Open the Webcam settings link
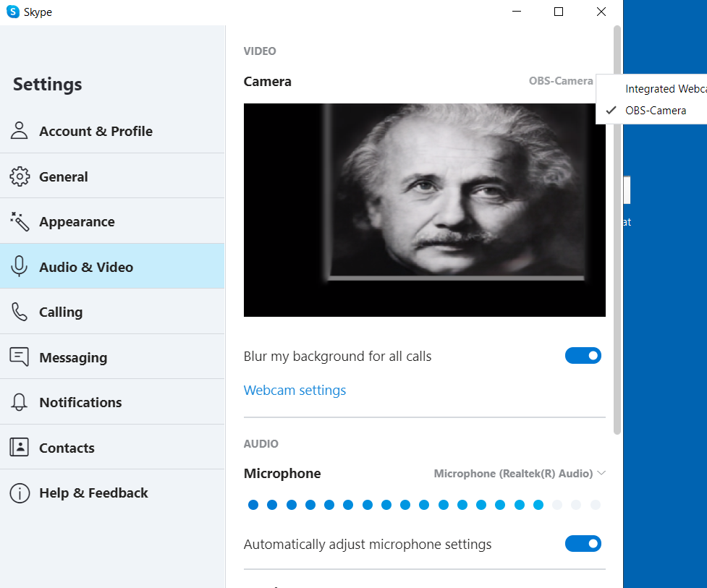This screenshot has height=588, width=707. pos(295,391)
